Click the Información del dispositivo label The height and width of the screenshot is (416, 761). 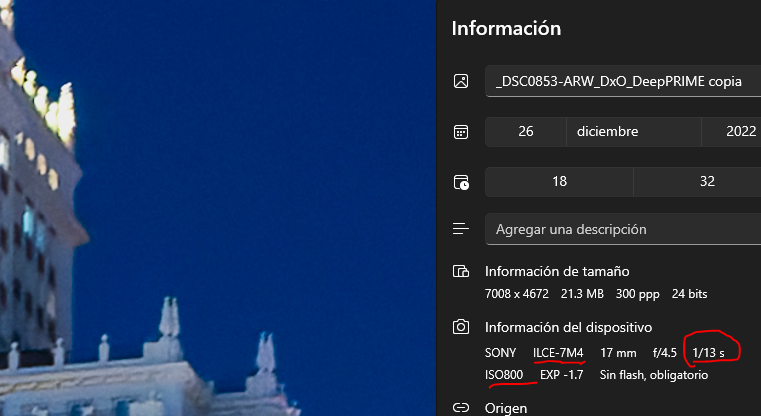tap(568, 328)
